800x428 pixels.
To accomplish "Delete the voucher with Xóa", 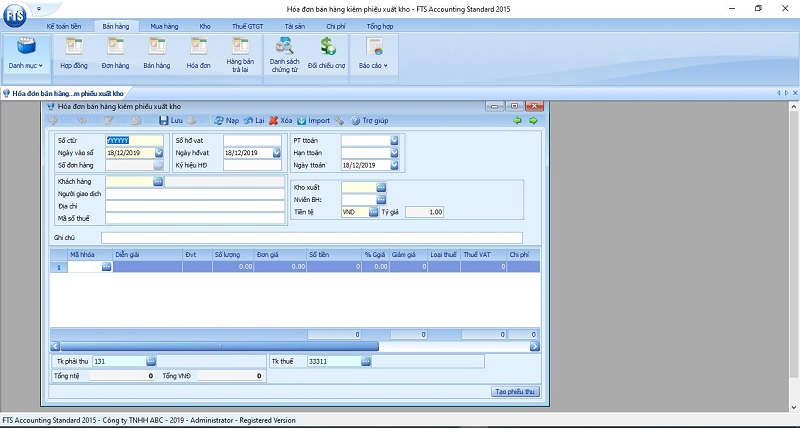I will 281,121.
